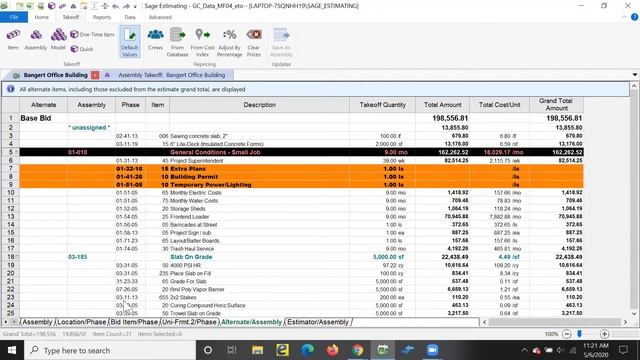Go to the Data ribbon tab
This screenshot has height=360, width=640.
pyautogui.click(x=130, y=17)
